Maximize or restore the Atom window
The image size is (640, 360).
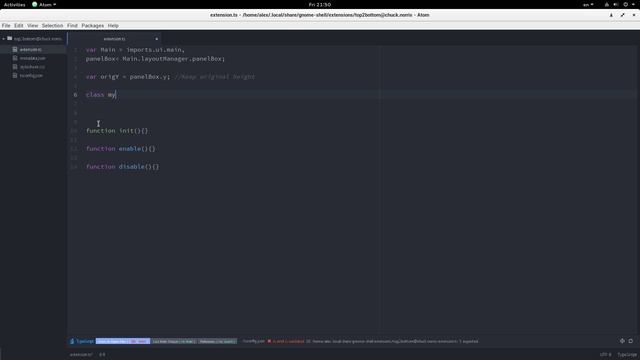point(622,15)
